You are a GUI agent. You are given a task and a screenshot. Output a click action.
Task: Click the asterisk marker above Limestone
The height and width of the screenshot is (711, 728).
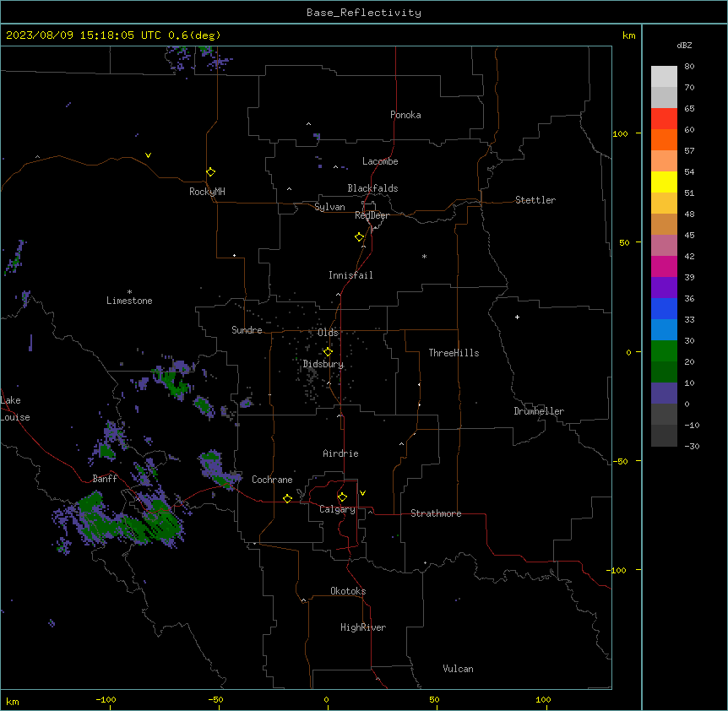[129, 292]
